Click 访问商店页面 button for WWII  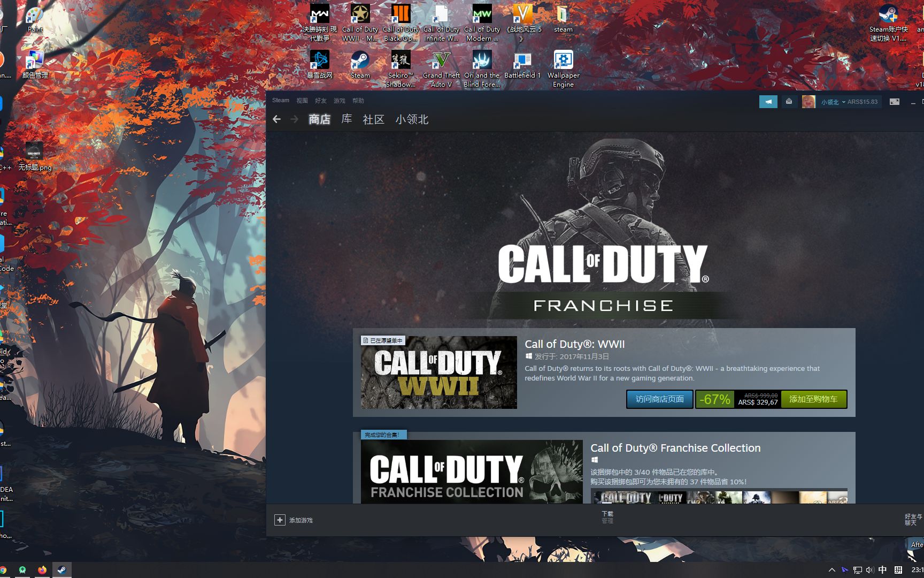coord(659,399)
